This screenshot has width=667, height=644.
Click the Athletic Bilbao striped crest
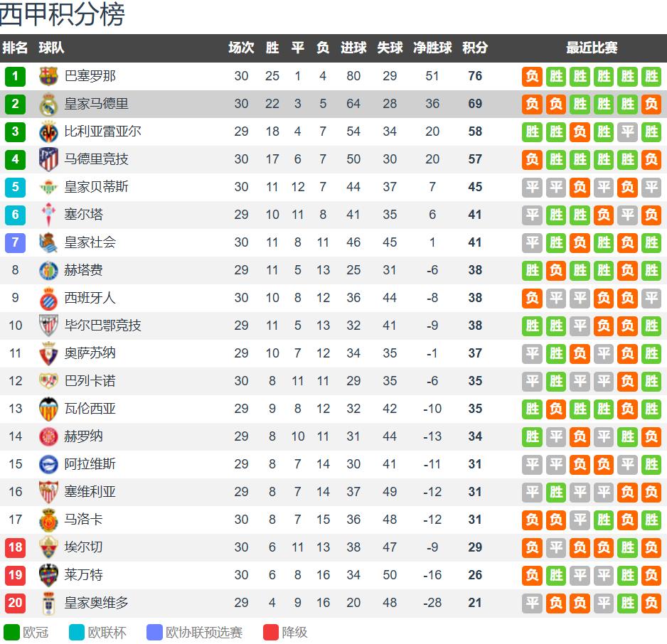pos(48,326)
